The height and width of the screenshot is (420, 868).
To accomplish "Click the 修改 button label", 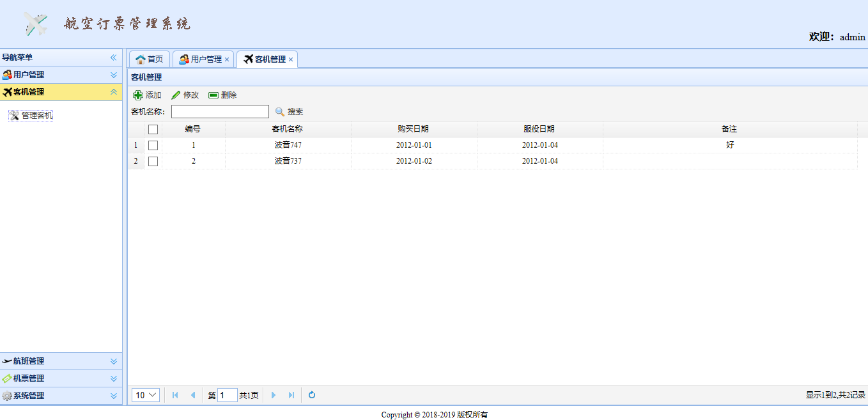I will 191,95.
